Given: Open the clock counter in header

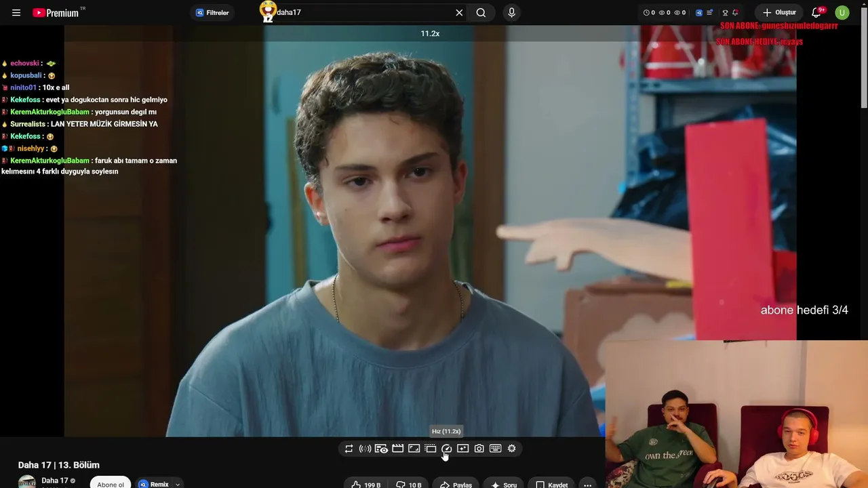Looking at the screenshot, I should 649,13.
